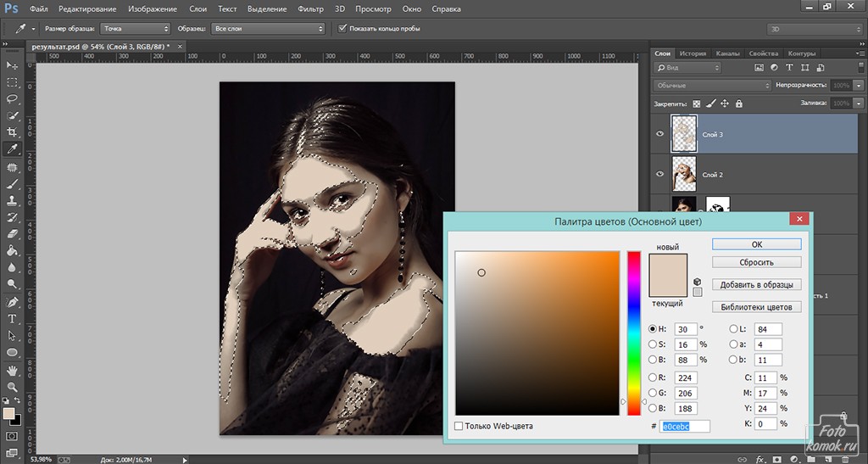Viewport: 868px width, 464px height.
Task: Click the Сбросить button
Action: tap(757, 262)
